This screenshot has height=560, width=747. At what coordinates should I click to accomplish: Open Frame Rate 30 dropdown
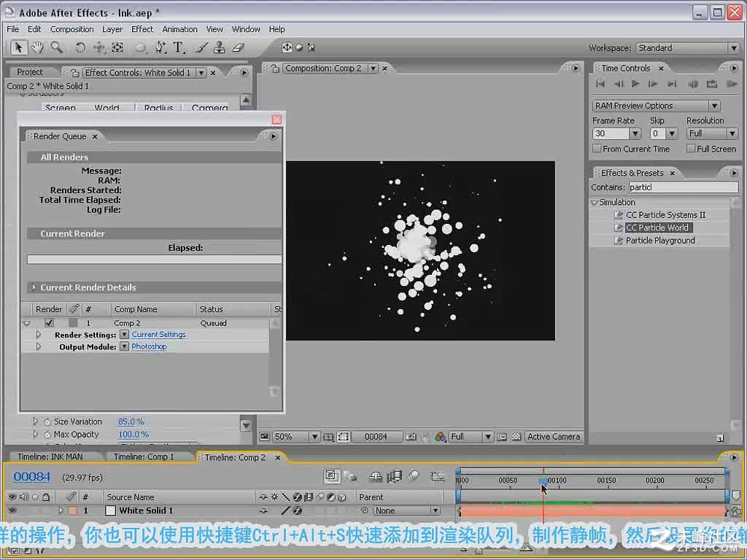tap(635, 134)
